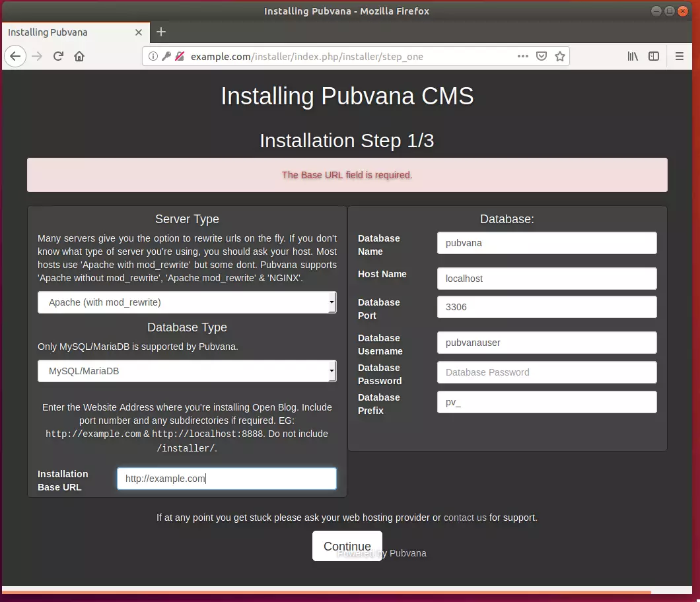The width and height of the screenshot is (700, 602).
Task: Close the Firefox window
Action: coord(683,11)
